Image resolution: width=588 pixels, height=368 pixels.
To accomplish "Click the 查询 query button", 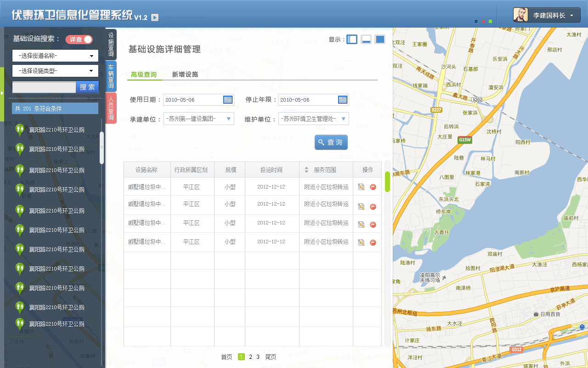I will click(x=331, y=143).
